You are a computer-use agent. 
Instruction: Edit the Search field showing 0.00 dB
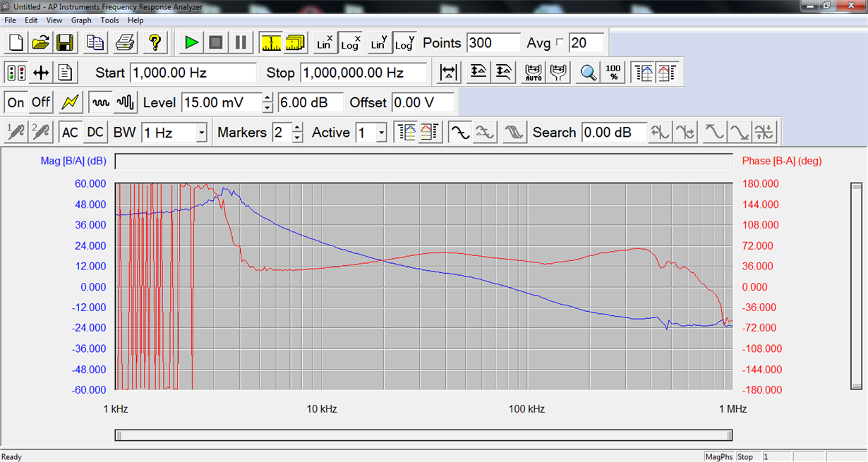click(614, 133)
